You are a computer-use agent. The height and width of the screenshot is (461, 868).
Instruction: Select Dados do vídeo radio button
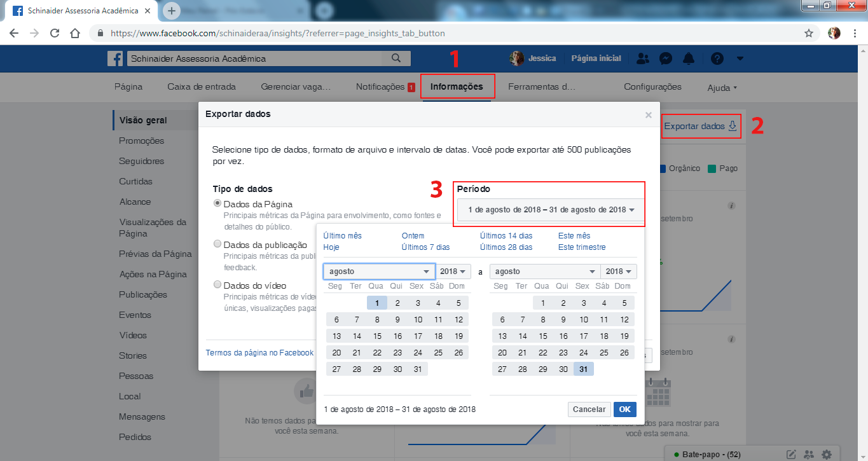(x=217, y=284)
